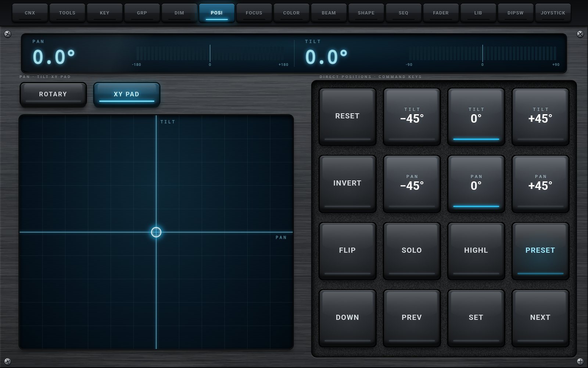Toggle the FLIP key

[x=347, y=251]
